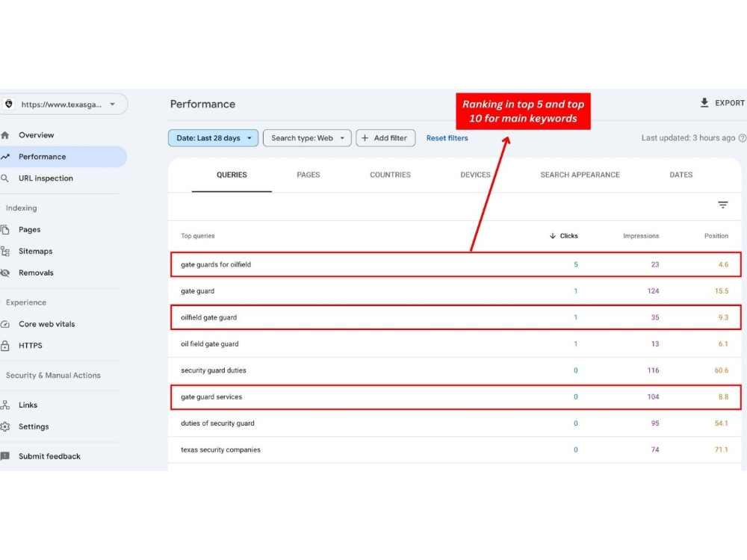Click position value 60.6
Viewport: 747px width, 560px height.
coord(722,370)
